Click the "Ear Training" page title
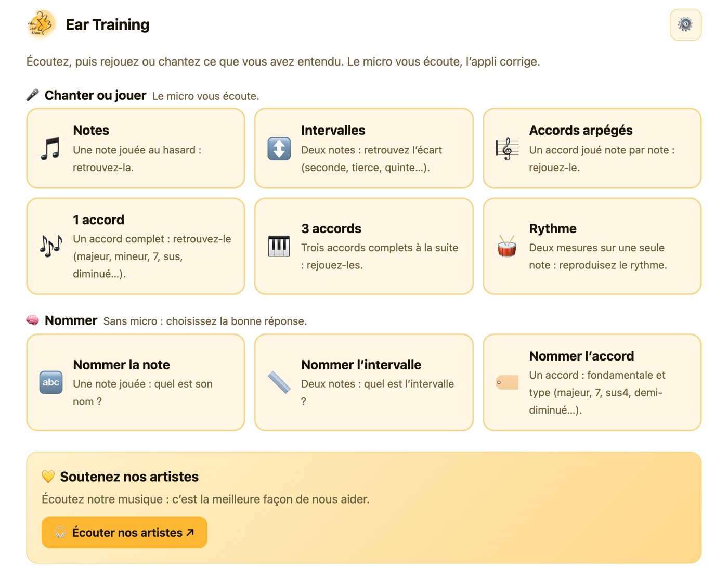 108,24
